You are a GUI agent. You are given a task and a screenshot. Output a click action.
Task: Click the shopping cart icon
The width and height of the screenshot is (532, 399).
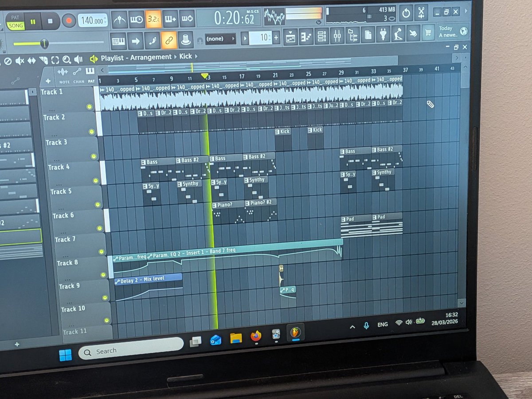click(x=427, y=32)
